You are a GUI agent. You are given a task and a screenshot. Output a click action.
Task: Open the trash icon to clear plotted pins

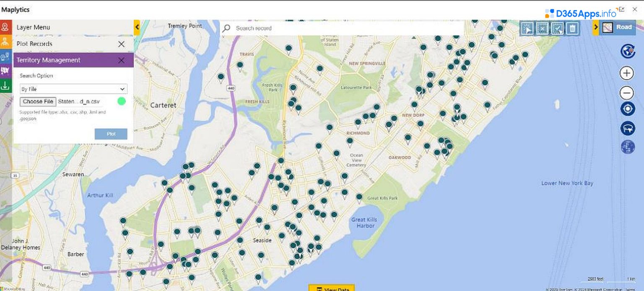coord(573,28)
